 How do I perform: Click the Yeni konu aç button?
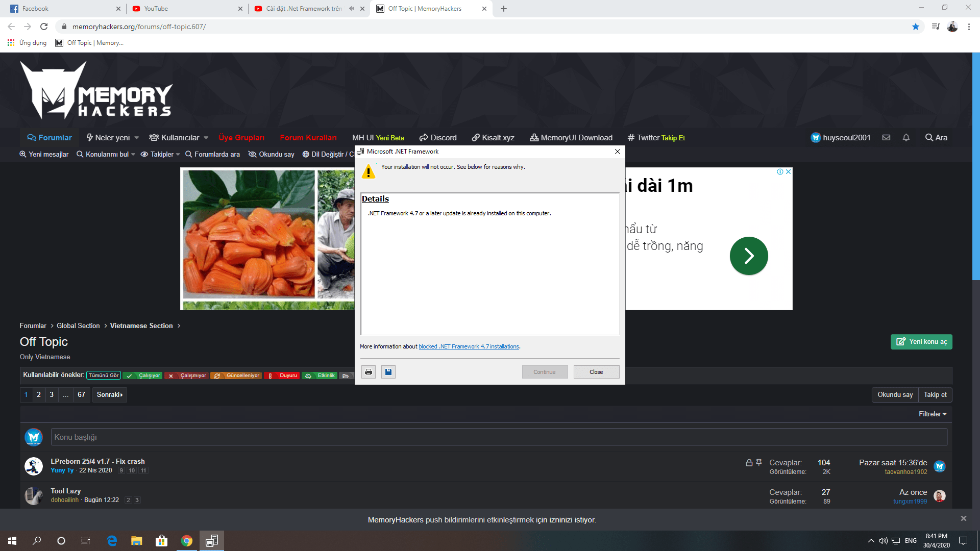921,342
